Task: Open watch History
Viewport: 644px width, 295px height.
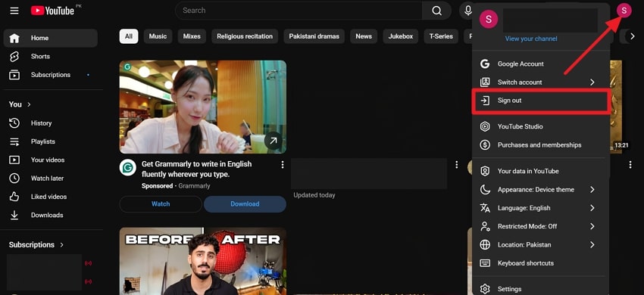Action: pyautogui.click(x=51, y=123)
